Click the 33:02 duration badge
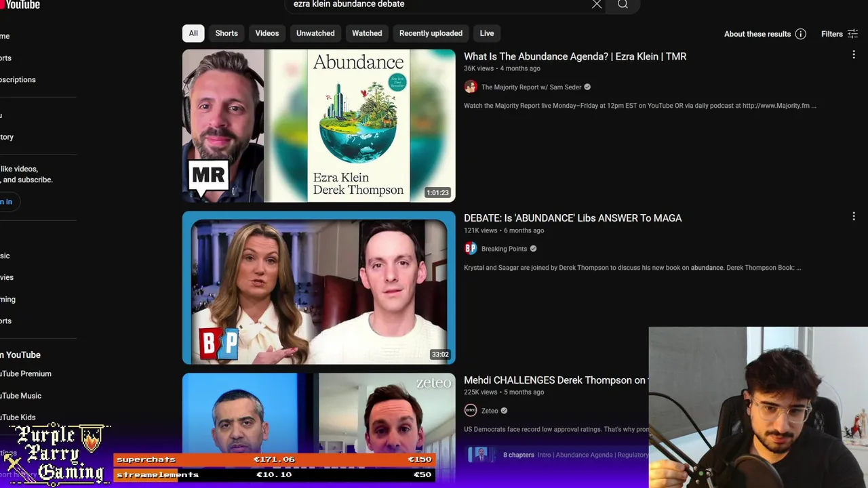 pyautogui.click(x=440, y=354)
